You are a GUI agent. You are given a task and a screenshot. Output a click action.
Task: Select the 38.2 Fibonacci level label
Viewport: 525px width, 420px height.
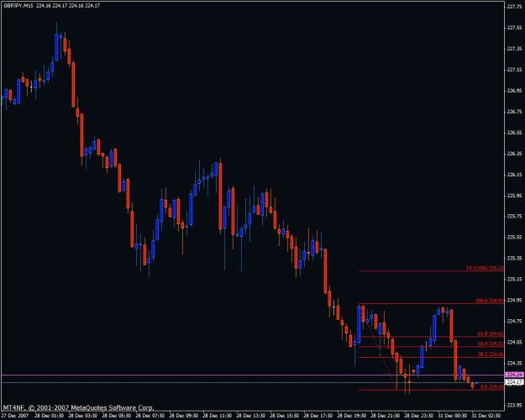(491, 354)
